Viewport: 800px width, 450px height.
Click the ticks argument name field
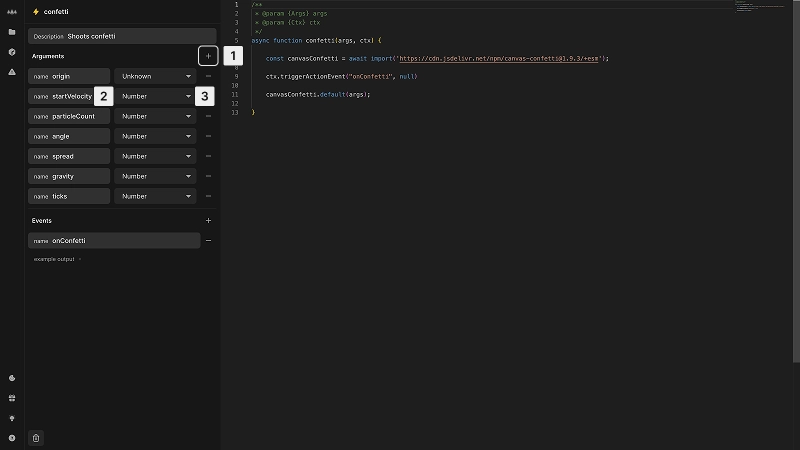pyautogui.click(x=69, y=196)
